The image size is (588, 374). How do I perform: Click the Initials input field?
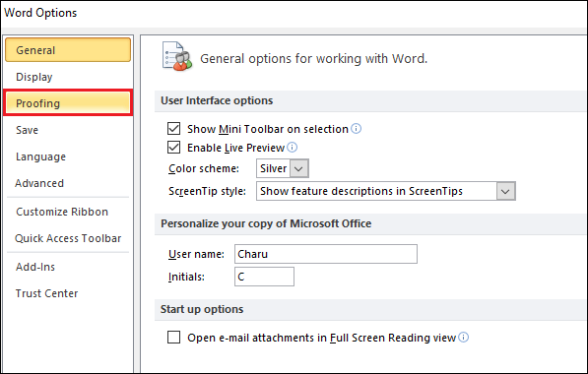tap(264, 277)
